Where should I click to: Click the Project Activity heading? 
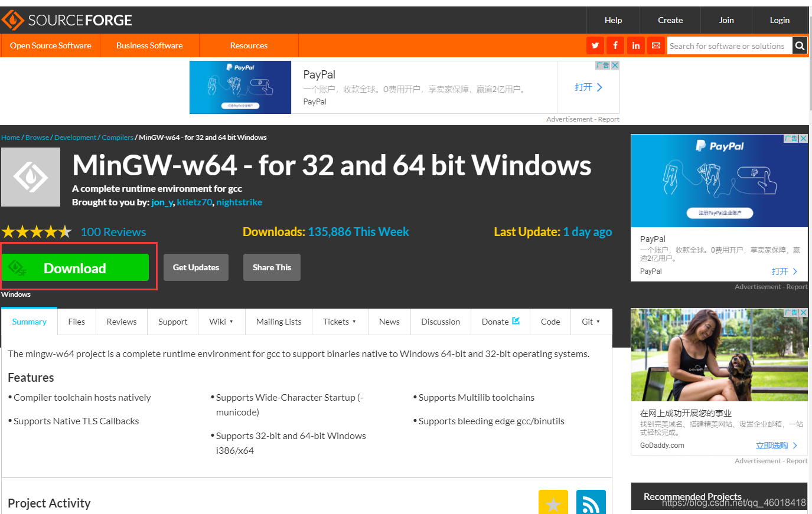pos(49,503)
